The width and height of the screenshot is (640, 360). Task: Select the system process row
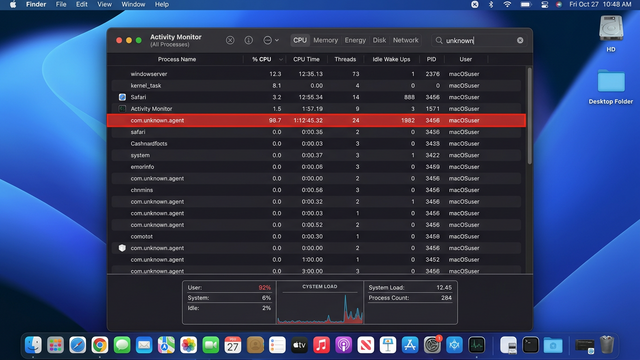pyautogui.click(x=316, y=155)
